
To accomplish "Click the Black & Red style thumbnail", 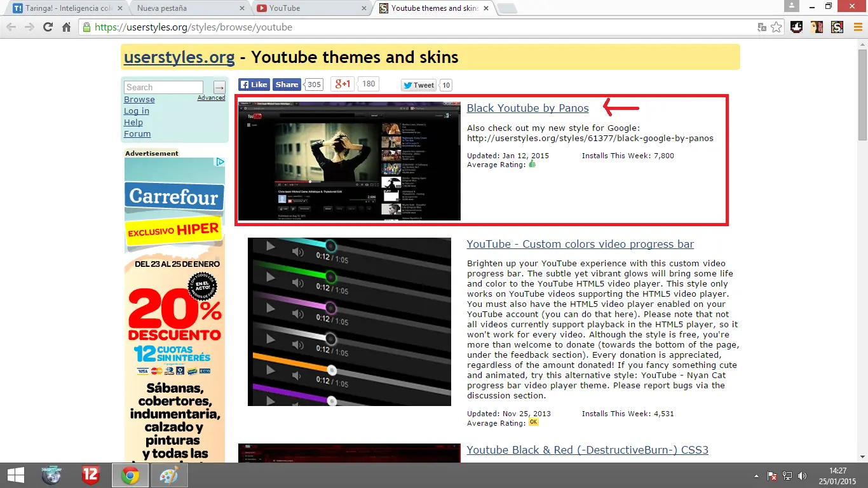I will (349, 453).
